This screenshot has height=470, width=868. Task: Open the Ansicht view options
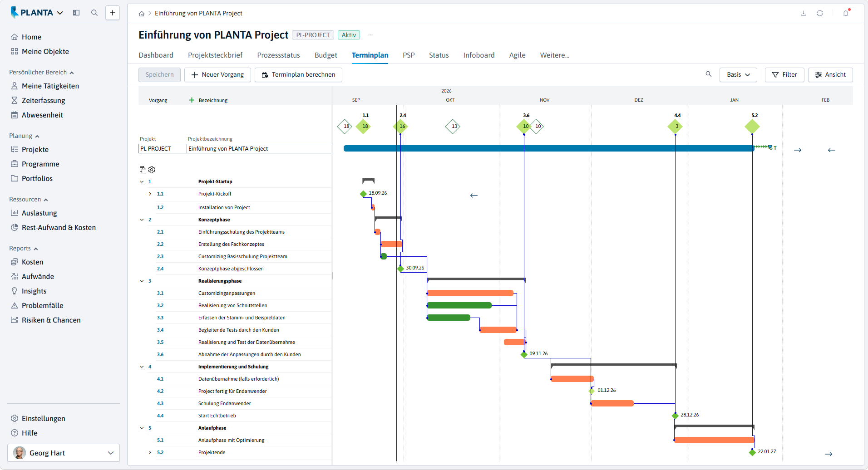pos(830,74)
